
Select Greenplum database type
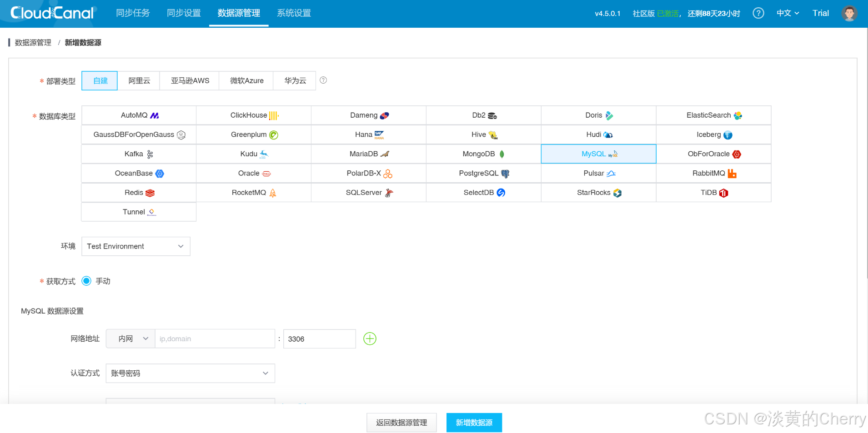[254, 135]
